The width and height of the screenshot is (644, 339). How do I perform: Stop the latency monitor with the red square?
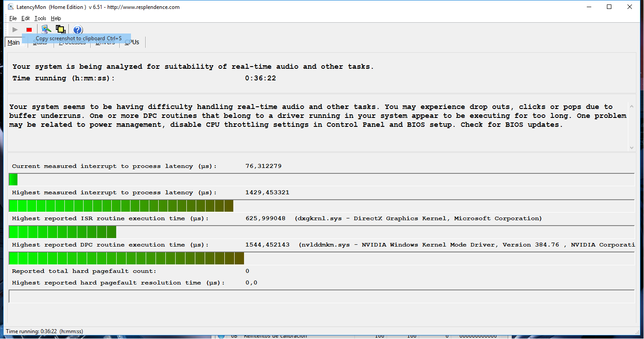click(29, 29)
